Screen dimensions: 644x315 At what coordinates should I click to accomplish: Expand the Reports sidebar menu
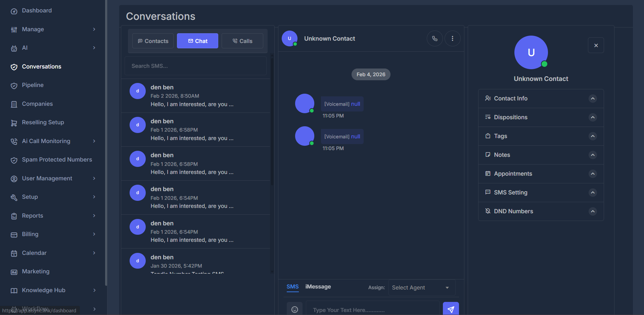[94, 216]
